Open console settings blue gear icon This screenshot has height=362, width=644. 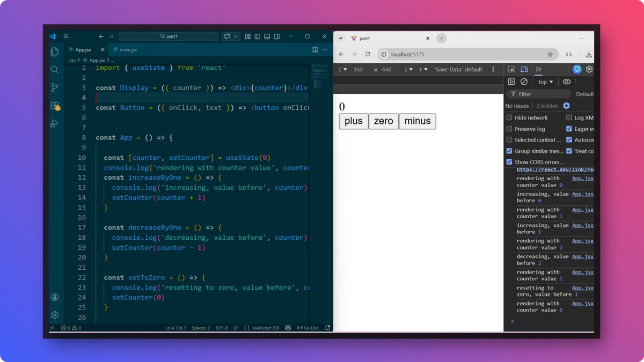click(x=566, y=106)
